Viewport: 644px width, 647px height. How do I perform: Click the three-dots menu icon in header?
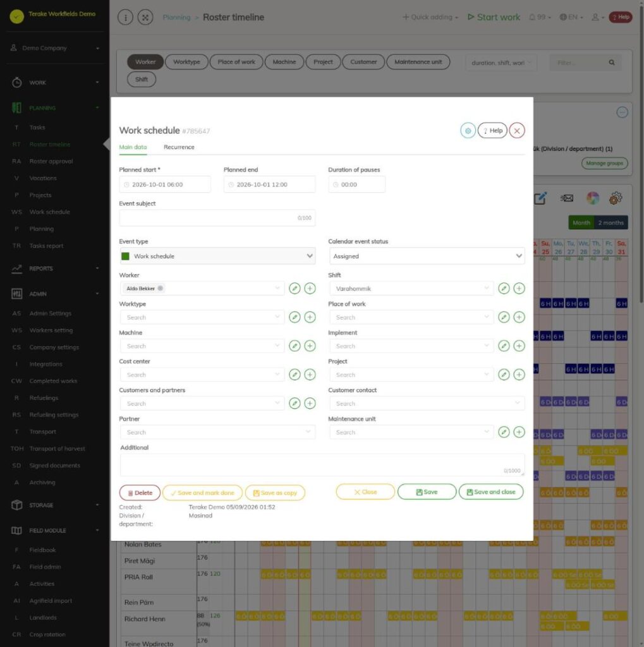click(x=126, y=17)
